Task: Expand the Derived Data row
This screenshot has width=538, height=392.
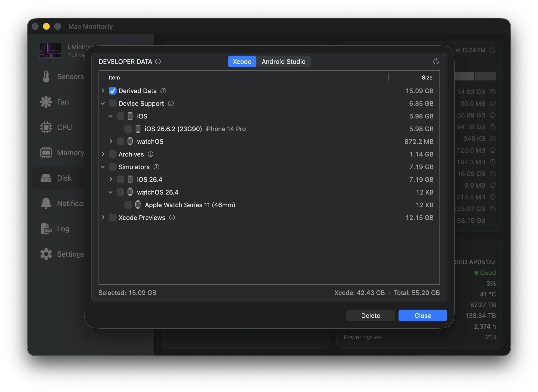Action: [x=103, y=91]
